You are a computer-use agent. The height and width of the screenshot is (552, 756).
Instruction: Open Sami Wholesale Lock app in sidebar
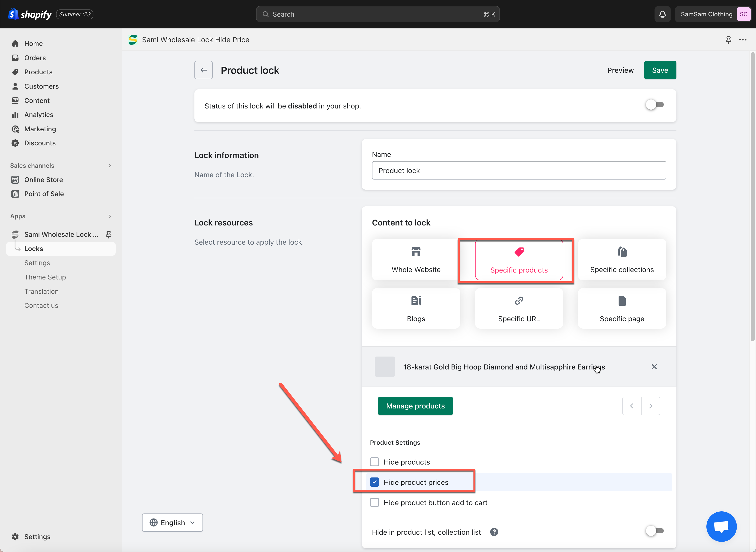(61, 234)
